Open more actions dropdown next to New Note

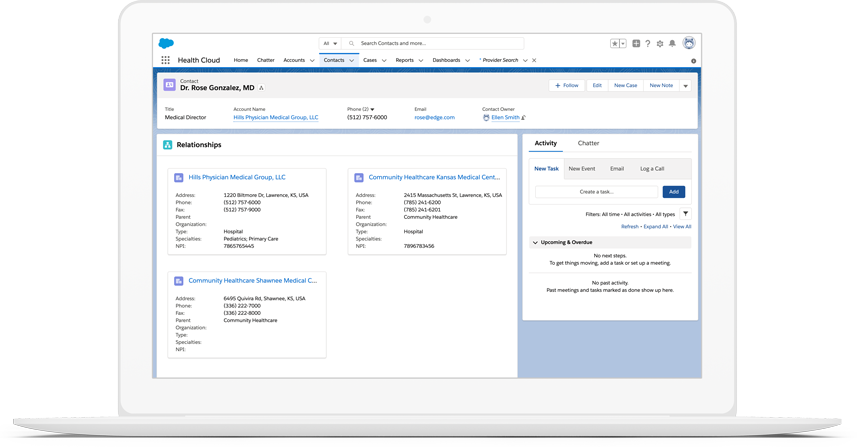click(x=685, y=86)
